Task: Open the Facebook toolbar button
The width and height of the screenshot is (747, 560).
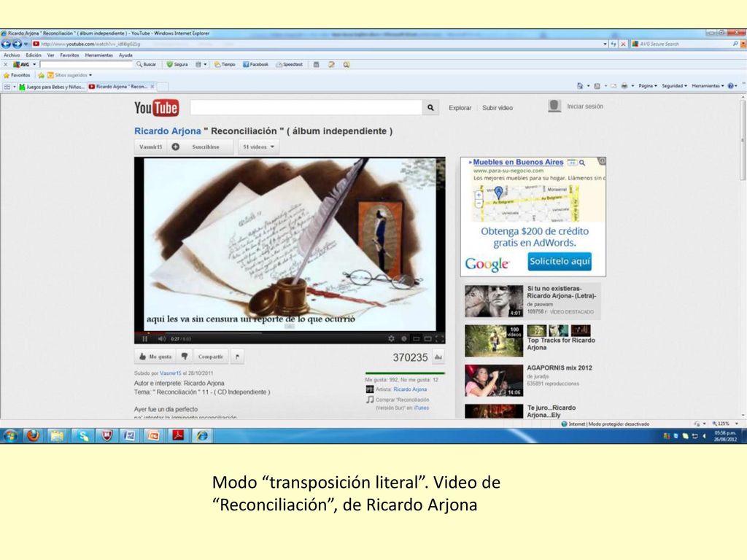Action: pyautogui.click(x=255, y=64)
